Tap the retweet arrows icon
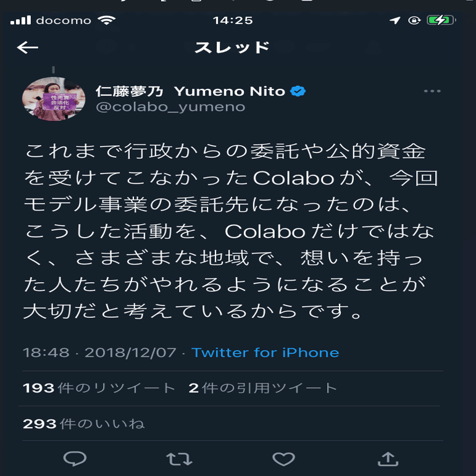The width and height of the screenshot is (476, 476). pos(179,459)
